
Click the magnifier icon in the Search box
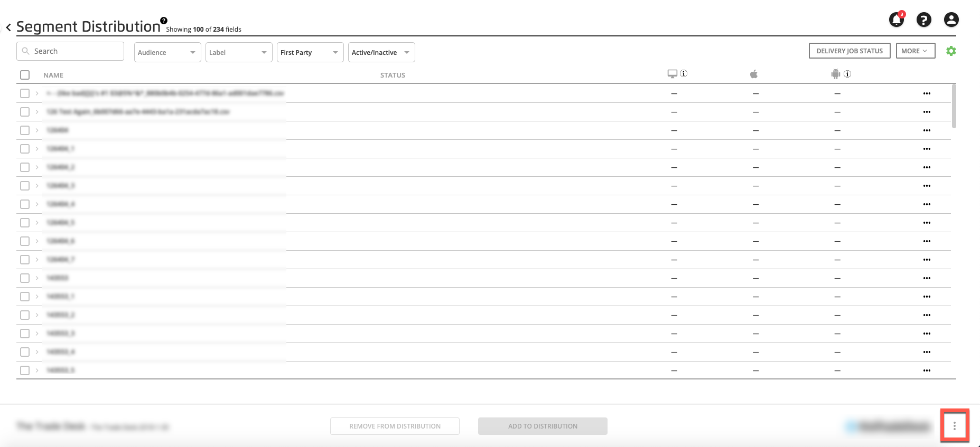[x=25, y=51]
